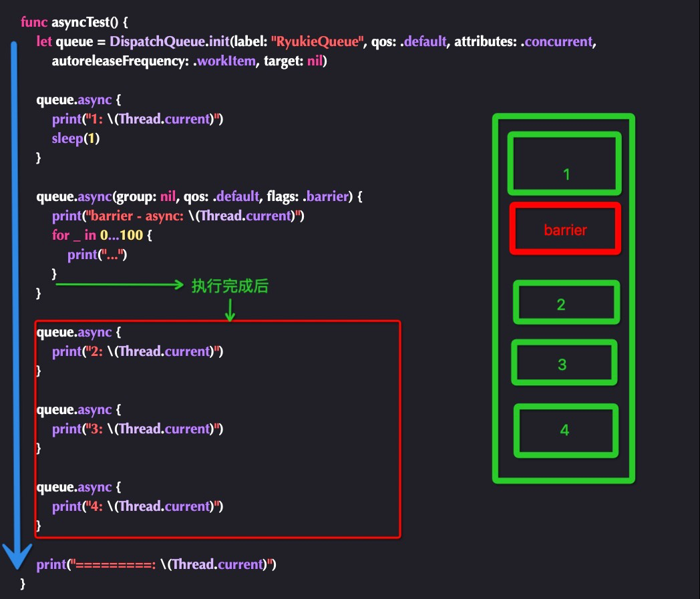Select the print("=========:") final statement
700x599 pixels.
point(156,564)
